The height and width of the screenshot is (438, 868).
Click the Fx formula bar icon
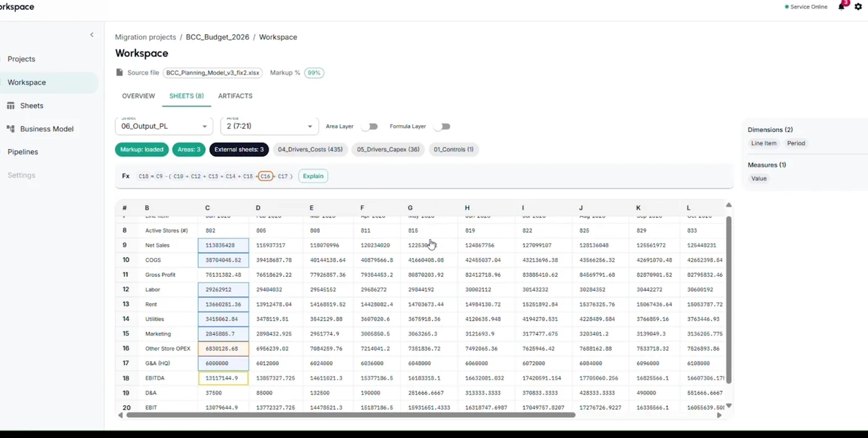pos(125,176)
